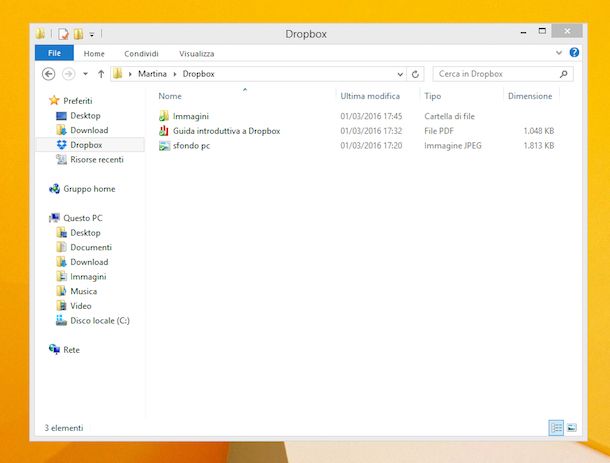610x463 pixels.
Task: Refresh the Dropbox folder view
Action: click(415, 74)
